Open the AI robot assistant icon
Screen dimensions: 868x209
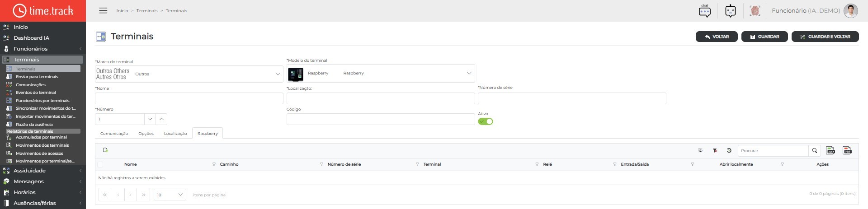pyautogui.click(x=731, y=11)
